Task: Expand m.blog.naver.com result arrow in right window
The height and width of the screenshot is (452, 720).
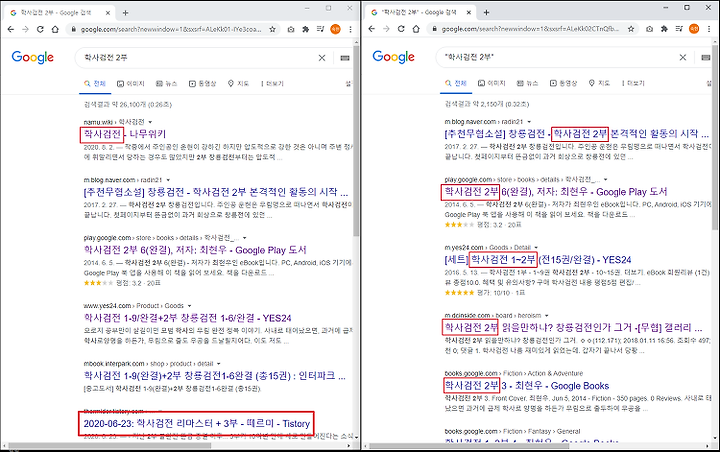Action: tap(529, 122)
